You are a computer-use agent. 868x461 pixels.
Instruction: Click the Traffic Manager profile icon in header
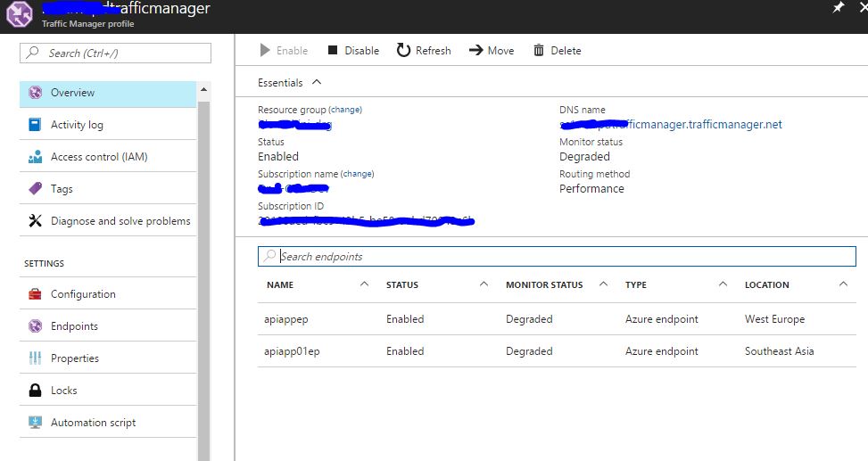tap(20, 14)
